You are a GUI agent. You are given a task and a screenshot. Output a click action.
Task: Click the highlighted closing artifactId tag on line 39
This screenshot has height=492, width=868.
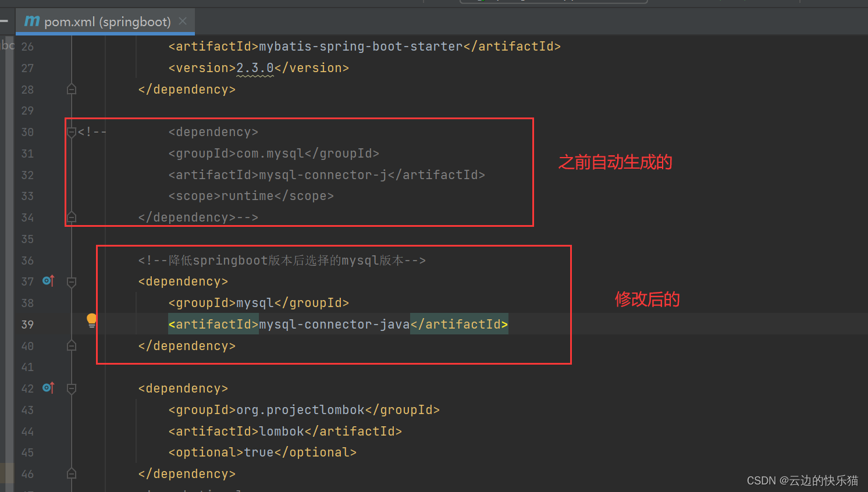click(459, 325)
